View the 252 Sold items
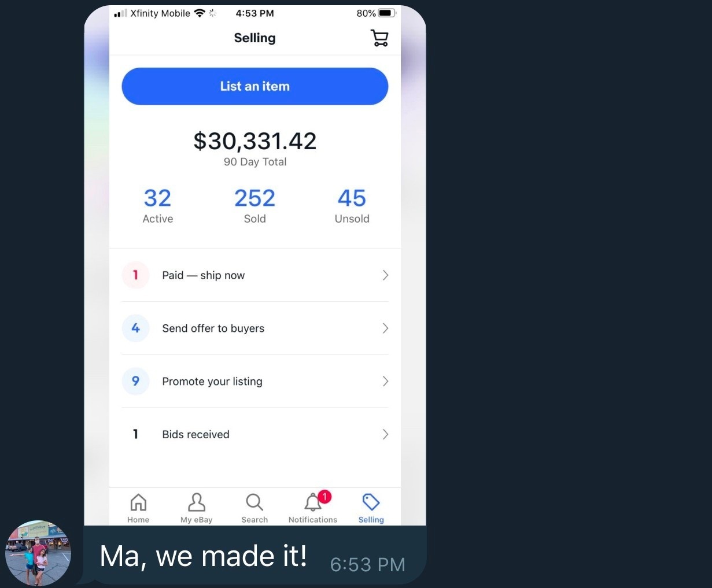This screenshot has width=712, height=588. (x=254, y=205)
